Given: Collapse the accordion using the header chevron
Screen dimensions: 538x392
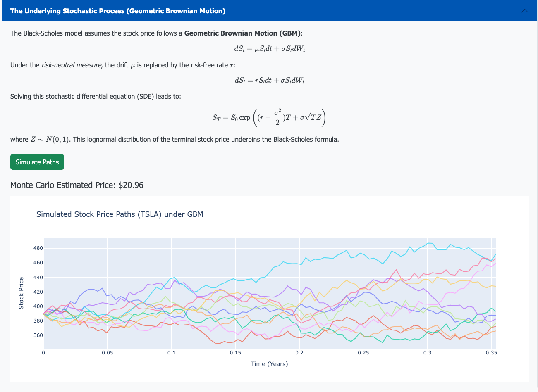Looking at the screenshot, I should (524, 11).
